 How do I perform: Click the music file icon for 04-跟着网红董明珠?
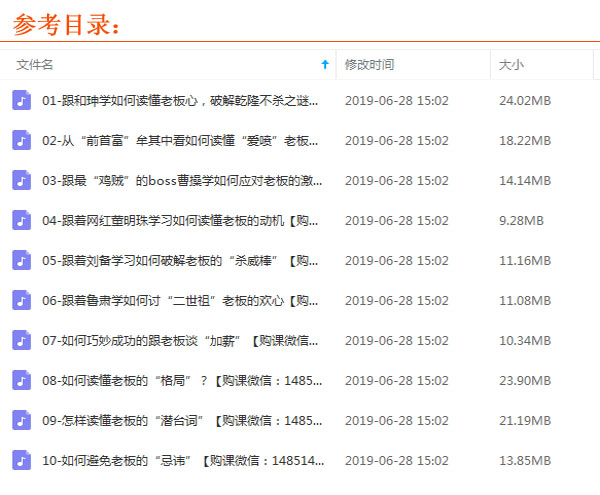pyautogui.click(x=21, y=220)
